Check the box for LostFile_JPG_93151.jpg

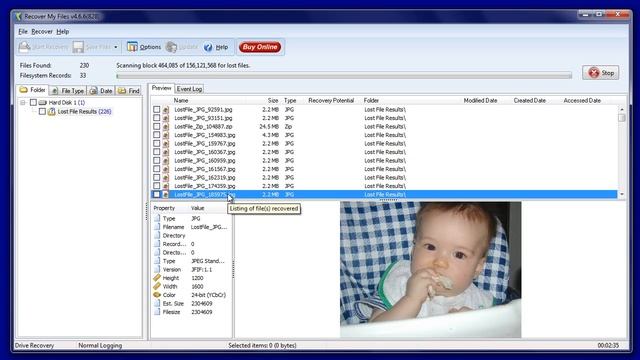157,118
